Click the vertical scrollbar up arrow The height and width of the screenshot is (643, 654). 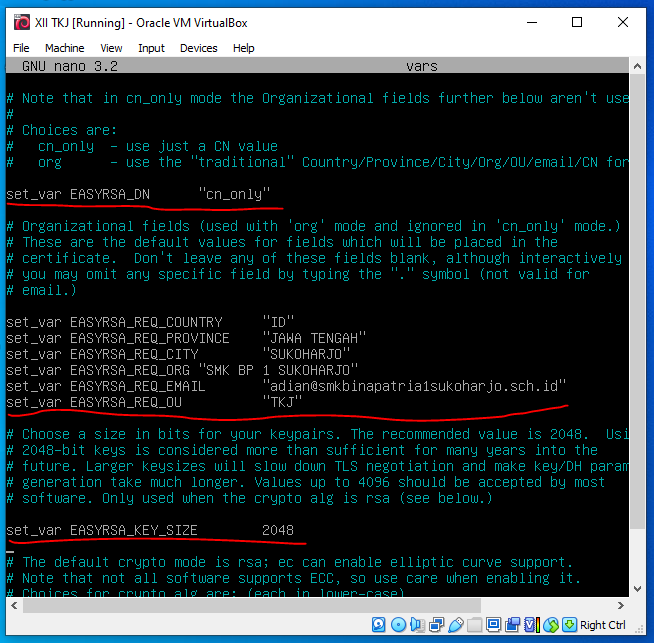pyautogui.click(x=637, y=66)
